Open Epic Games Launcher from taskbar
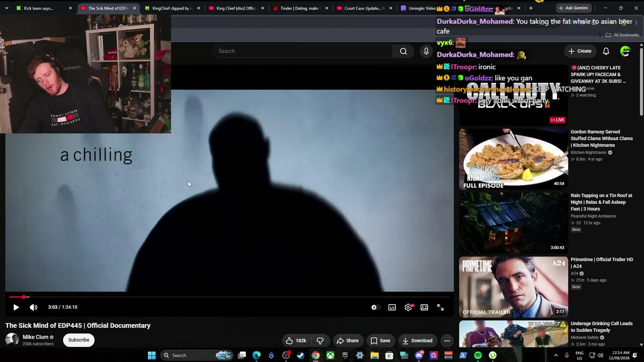This screenshot has height=362, width=644. 345,355
